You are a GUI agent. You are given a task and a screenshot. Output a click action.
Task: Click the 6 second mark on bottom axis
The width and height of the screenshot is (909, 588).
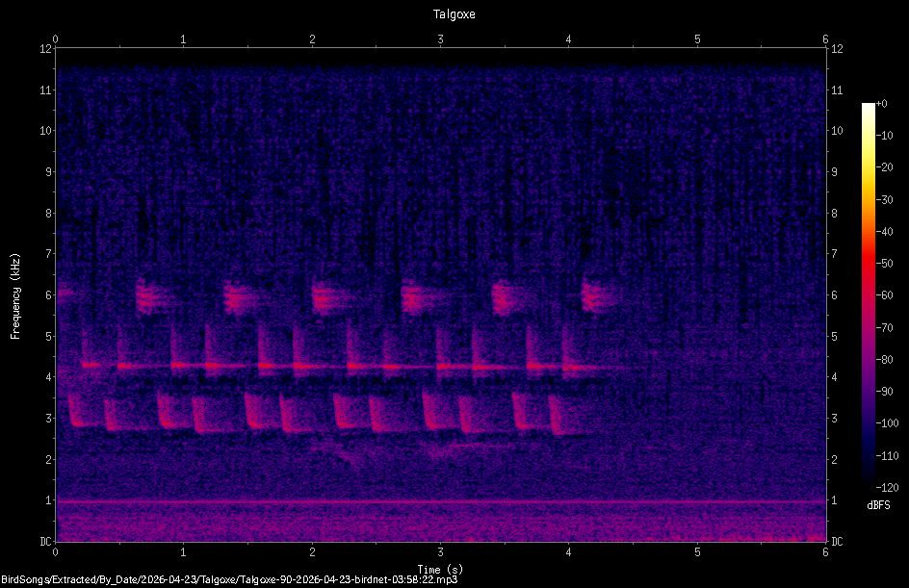825,552
